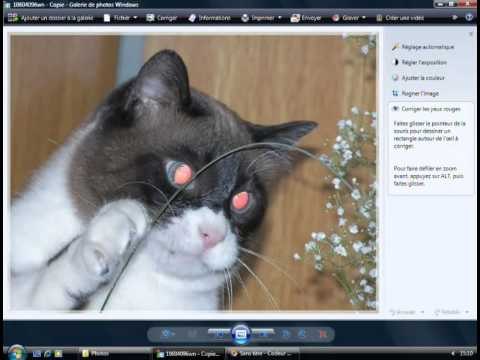This screenshot has height=360, width=480.
Task: Open Régler l'exposition settings
Action: click(x=420, y=62)
